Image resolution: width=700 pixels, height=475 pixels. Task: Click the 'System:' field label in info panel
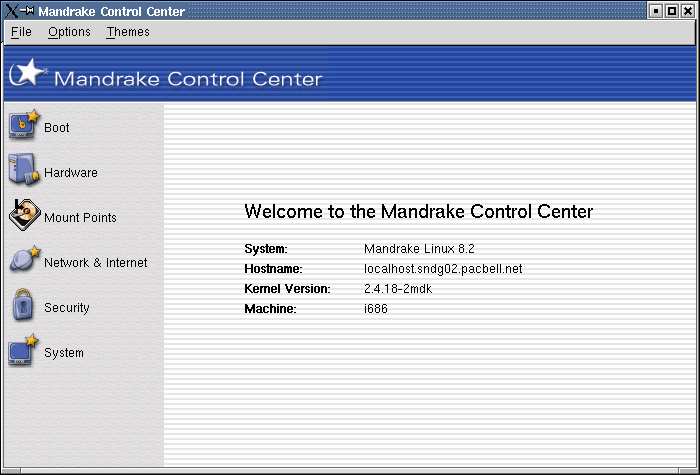click(x=266, y=249)
